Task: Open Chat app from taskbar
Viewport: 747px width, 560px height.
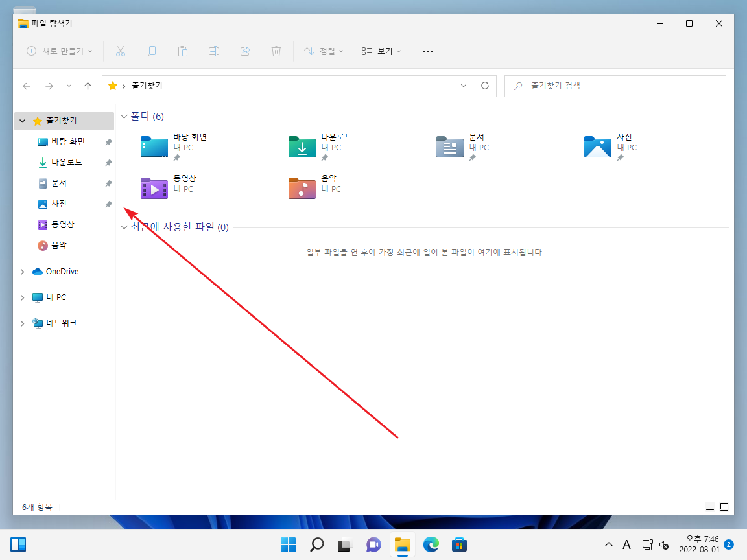Action: (373, 544)
